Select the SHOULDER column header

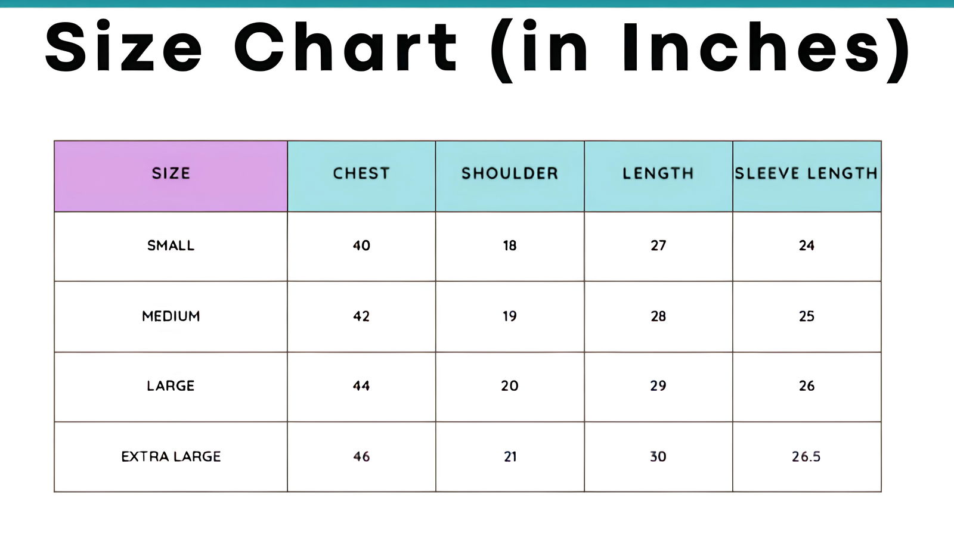pos(510,174)
